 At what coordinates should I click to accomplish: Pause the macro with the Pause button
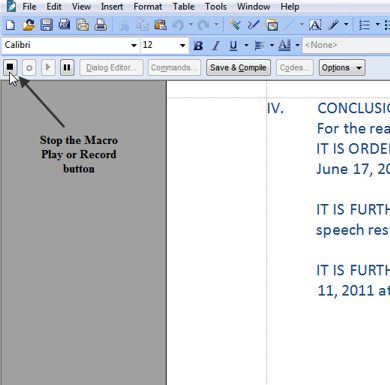tap(67, 68)
